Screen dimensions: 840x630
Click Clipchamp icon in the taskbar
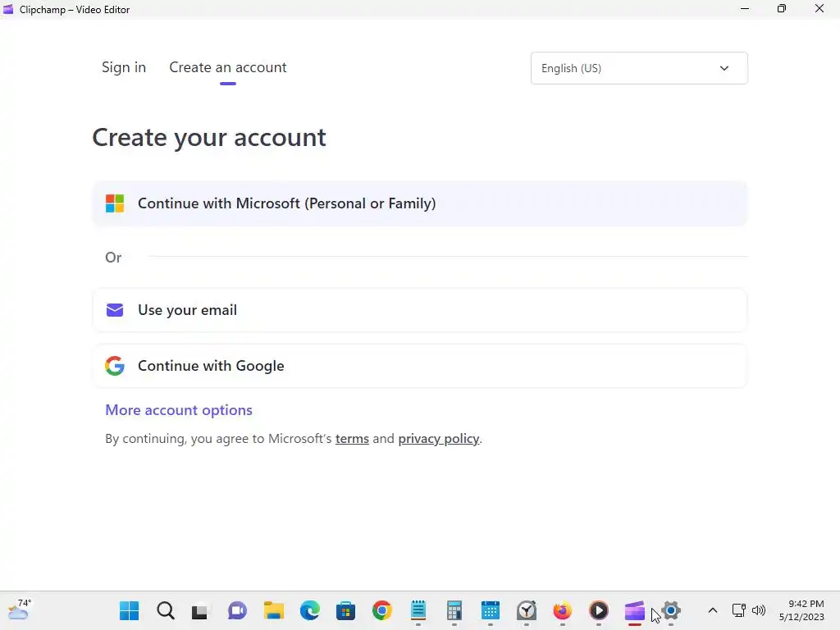[x=635, y=610]
